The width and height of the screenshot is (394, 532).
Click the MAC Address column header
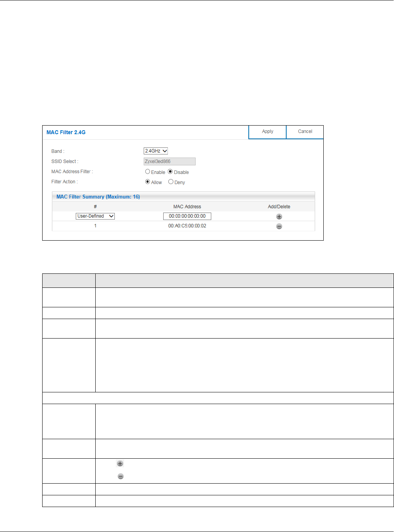[x=187, y=207]
